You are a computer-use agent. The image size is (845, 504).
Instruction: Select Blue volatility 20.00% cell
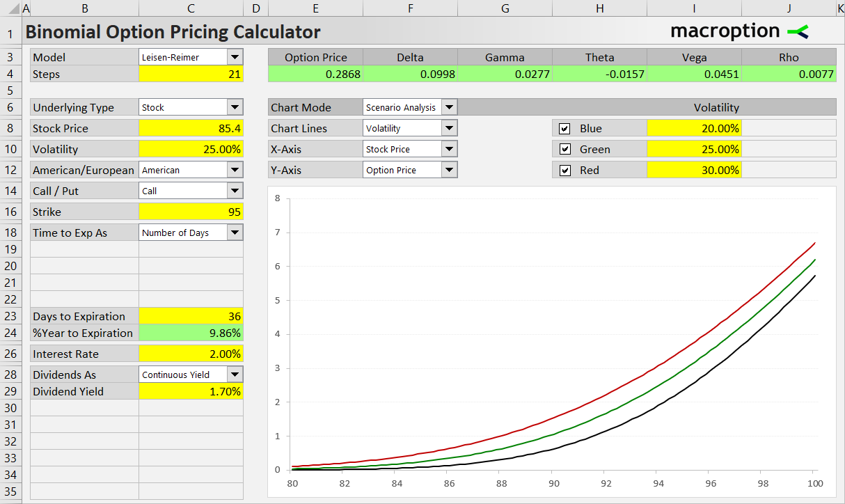point(694,128)
